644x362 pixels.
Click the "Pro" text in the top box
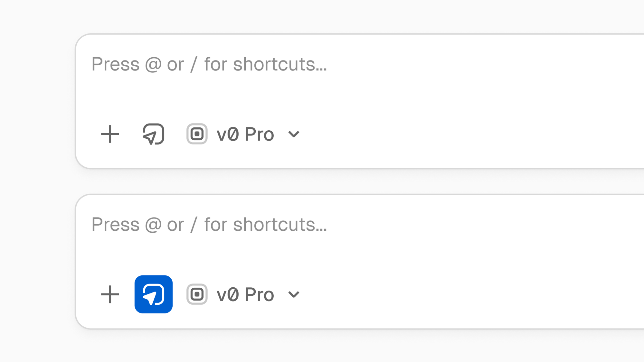click(259, 134)
